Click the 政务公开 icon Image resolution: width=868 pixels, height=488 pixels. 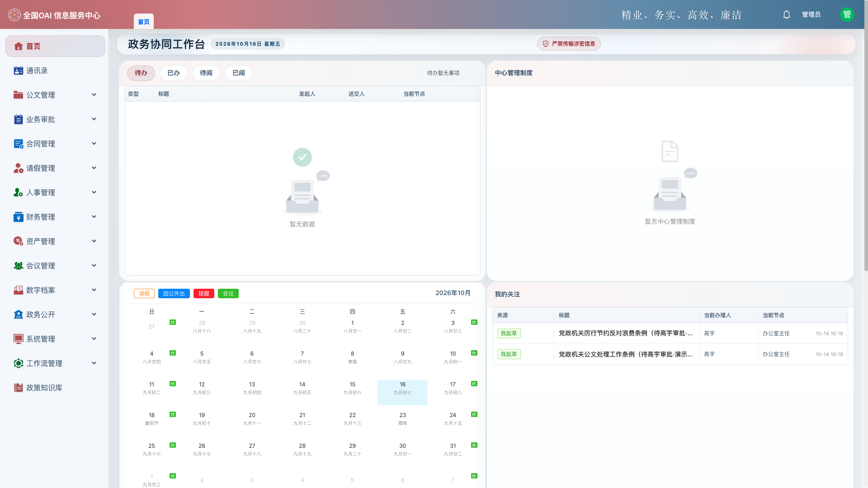click(19, 314)
